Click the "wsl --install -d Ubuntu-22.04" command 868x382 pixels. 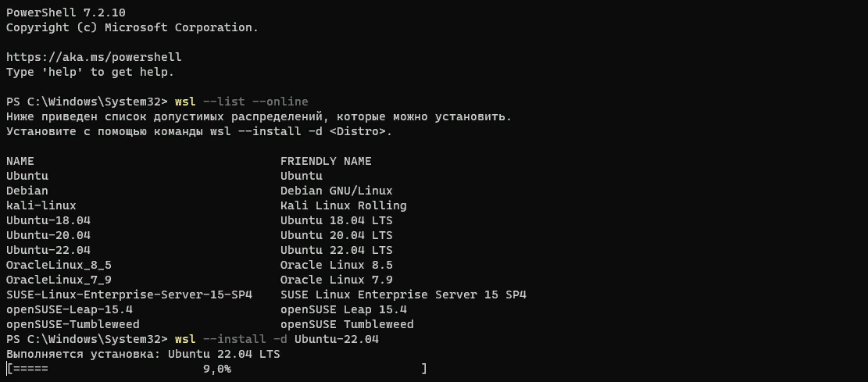[277, 339]
